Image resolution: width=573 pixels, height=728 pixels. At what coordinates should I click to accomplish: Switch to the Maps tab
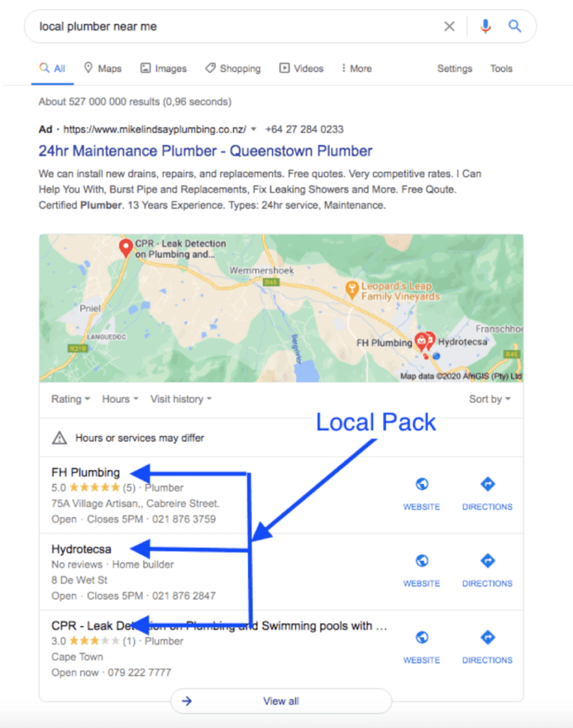pyautogui.click(x=102, y=68)
